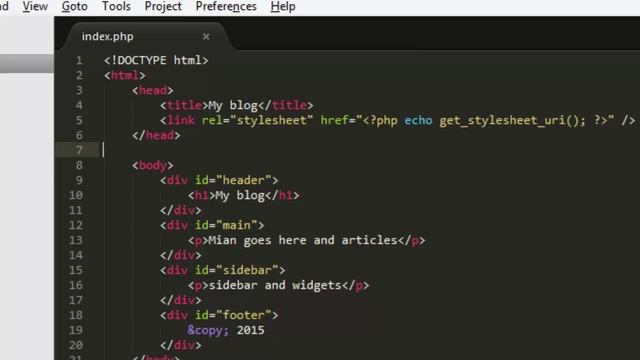The height and width of the screenshot is (360, 640).
Task: Open the Project menu
Action: point(163,7)
